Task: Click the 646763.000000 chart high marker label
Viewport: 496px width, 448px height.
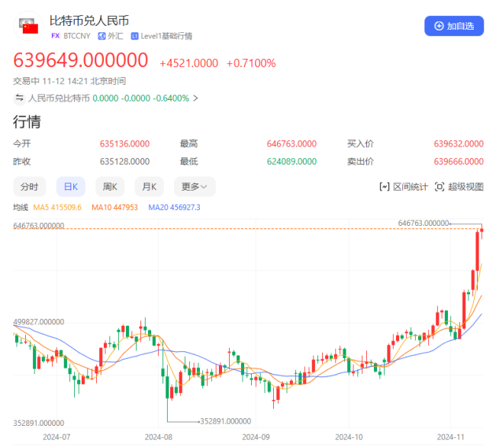Action: click(x=424, y=223)
